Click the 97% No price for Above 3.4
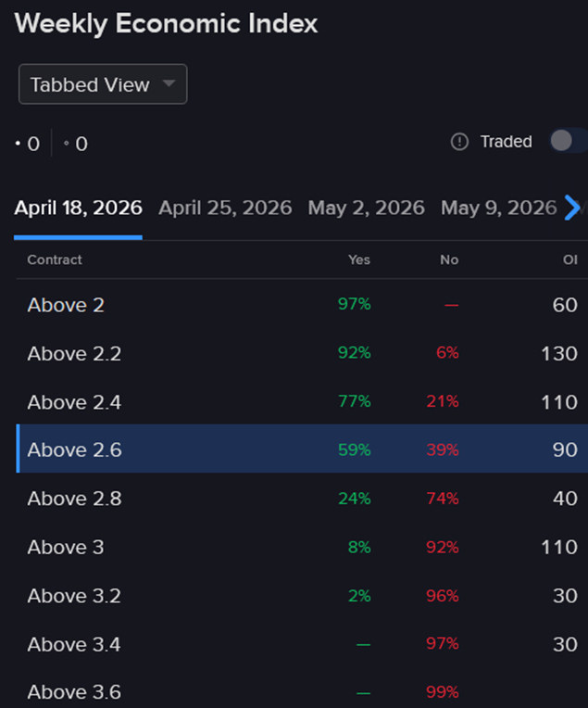The height and width of the screenshot is (708, 588). click(443, 644)
